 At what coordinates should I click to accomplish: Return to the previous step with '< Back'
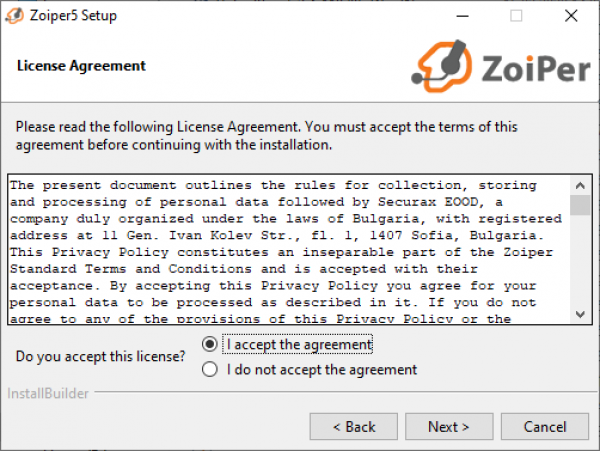coord(354,427)
